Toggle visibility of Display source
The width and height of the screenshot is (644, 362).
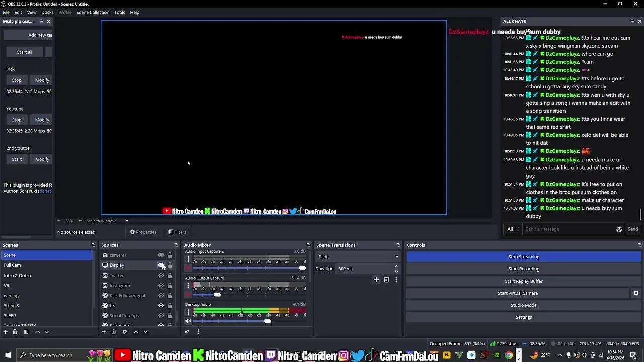click(x=161, y=265)
